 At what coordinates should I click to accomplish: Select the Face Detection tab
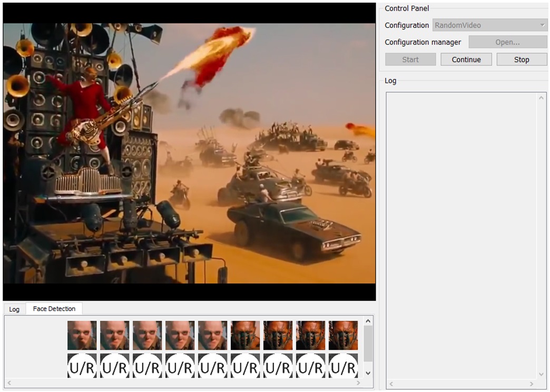54,309
